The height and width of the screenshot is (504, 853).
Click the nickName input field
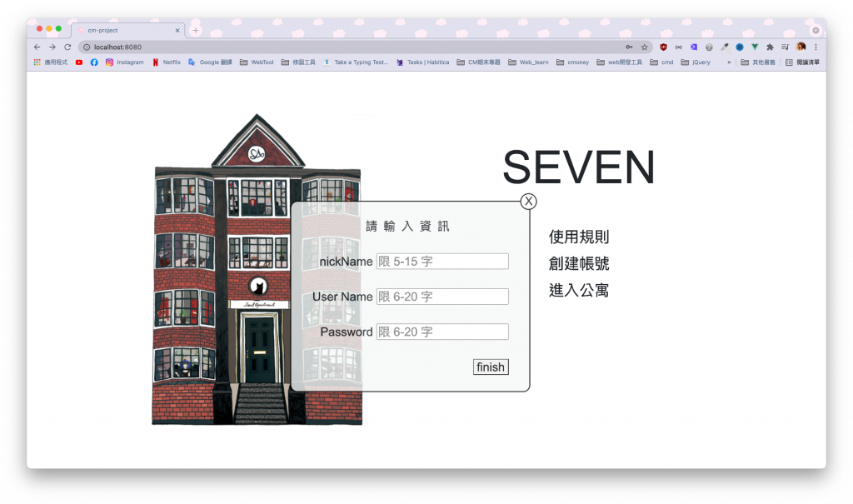(442, 262)
